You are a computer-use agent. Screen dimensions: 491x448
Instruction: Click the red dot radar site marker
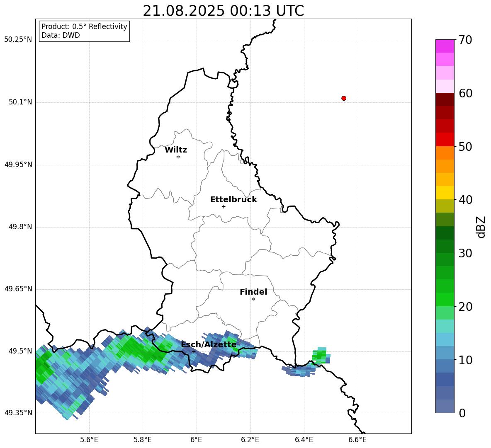click(x=344, y=98)
